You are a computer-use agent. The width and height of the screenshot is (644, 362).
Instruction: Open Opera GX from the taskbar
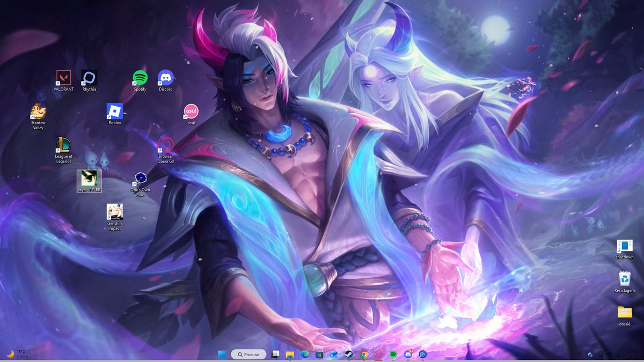pyautogui.click(x=378, y=354)
